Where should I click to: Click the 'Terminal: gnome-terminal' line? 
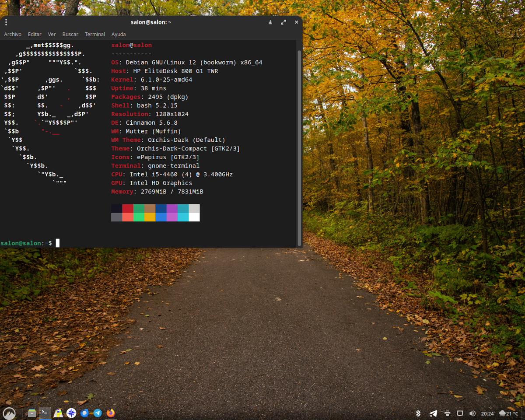click(x=155, y=166)
